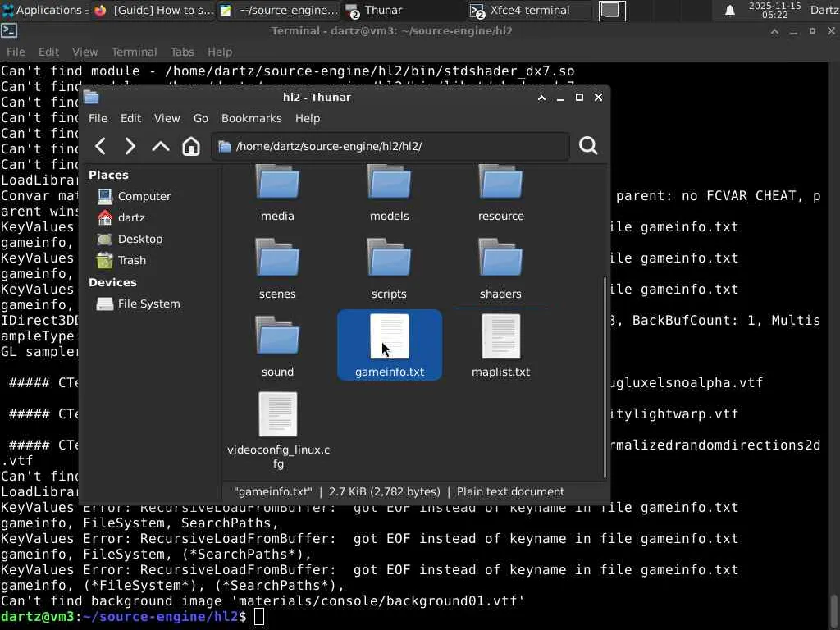Switch to Xfce4-terminal taskbar button
The height and width of the screenshot is (630, 840).
pyautogui.click(x=529, y=10)
